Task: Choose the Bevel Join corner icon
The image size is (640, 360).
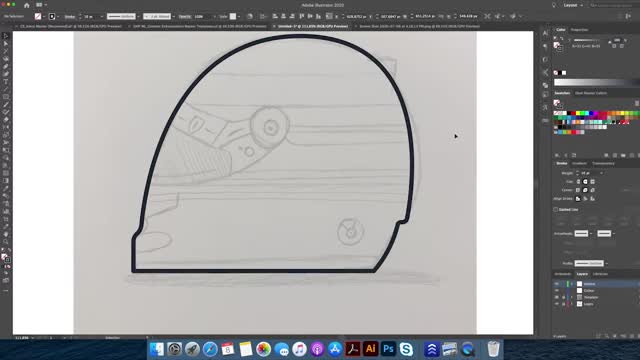Action: tap(593, 190)
